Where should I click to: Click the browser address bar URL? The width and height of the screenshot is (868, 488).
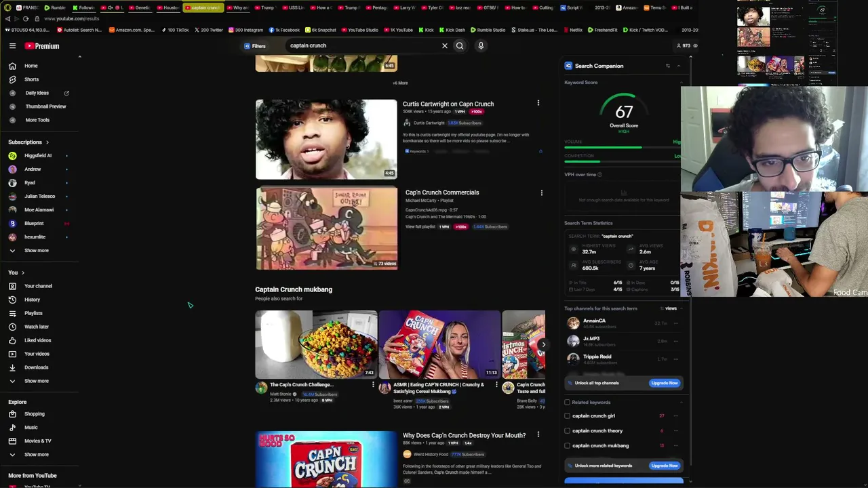(72, 19)
